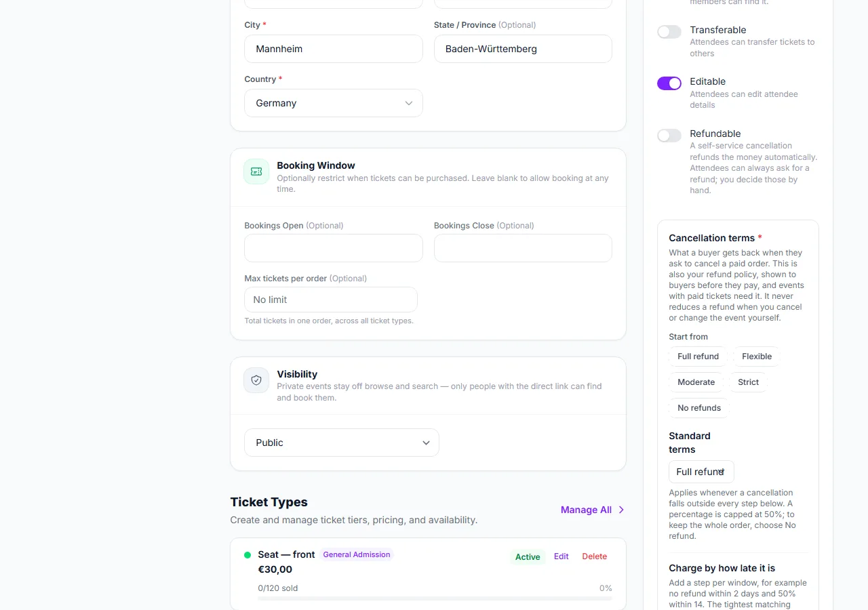Choose the Flexible preset chip
868x610 pixels.
pyautogui.click(x=757, y=357)
